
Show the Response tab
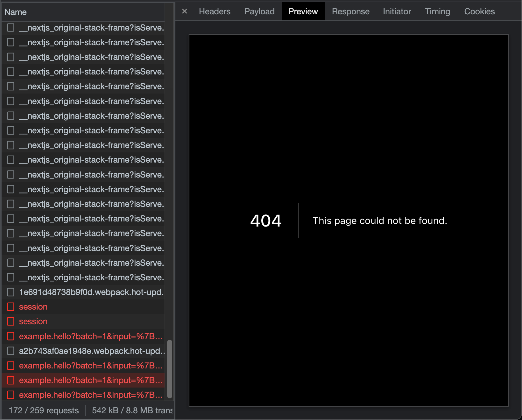tap(351, 11)
